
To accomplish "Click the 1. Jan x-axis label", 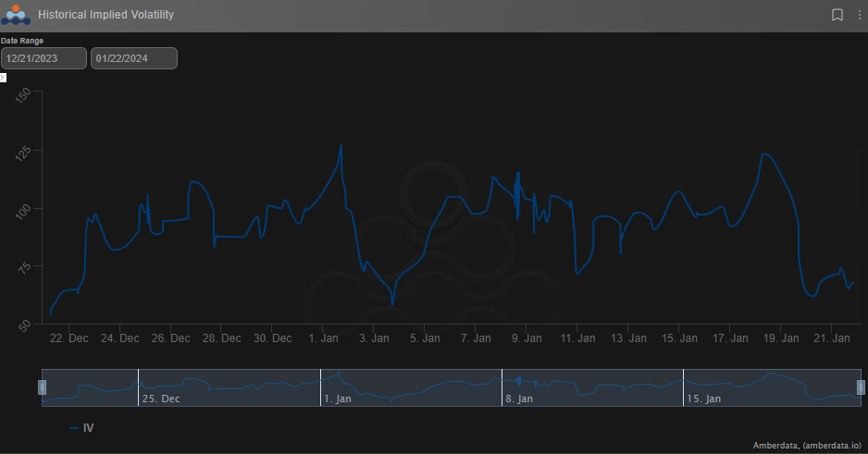I will pyautogui.click(x=323, y=338).
